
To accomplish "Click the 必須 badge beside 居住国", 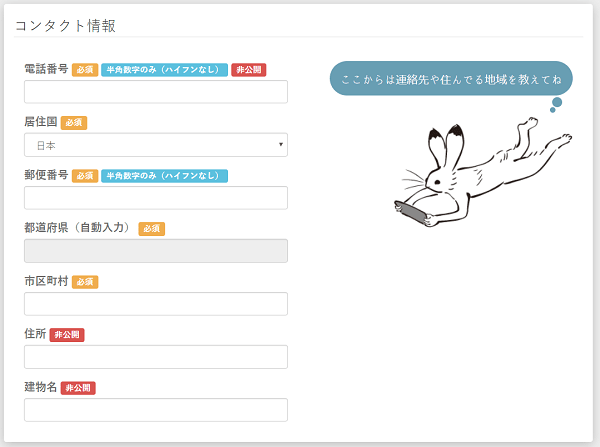I will 74,122.
